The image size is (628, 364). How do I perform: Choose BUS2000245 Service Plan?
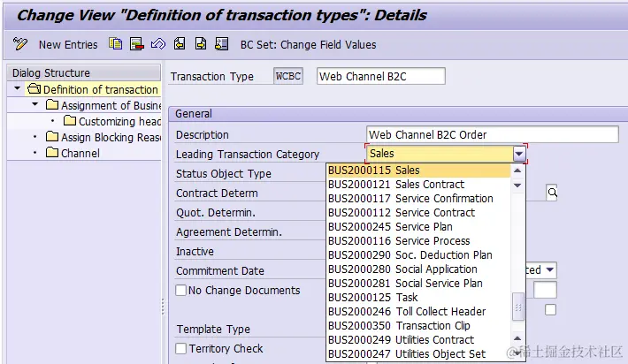(x=418, y=227)
